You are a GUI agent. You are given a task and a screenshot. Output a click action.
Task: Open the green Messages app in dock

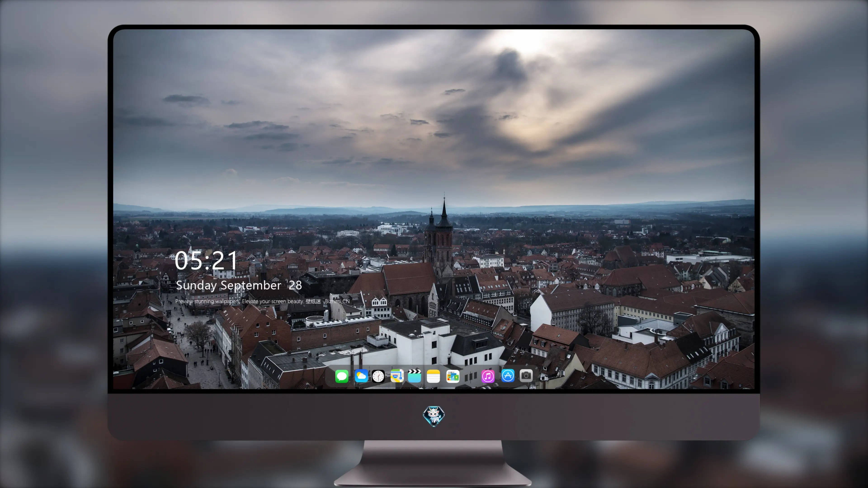point(342,376)
